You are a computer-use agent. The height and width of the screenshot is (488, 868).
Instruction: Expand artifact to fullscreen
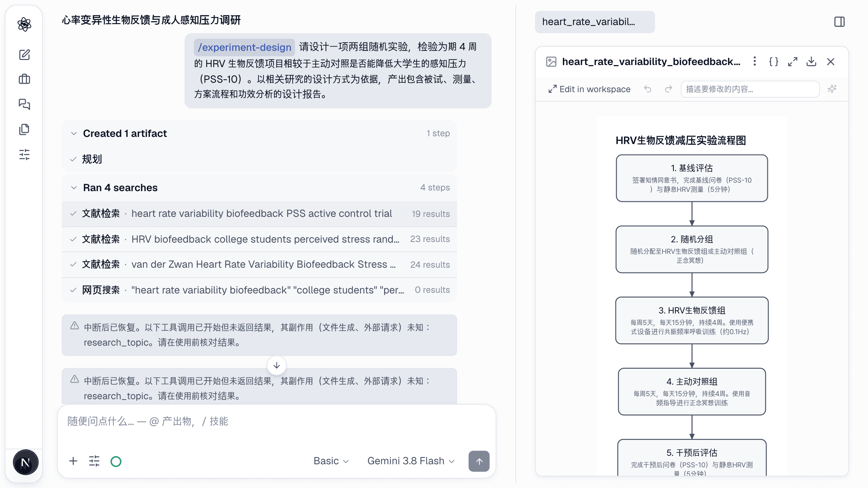[792, 62]
